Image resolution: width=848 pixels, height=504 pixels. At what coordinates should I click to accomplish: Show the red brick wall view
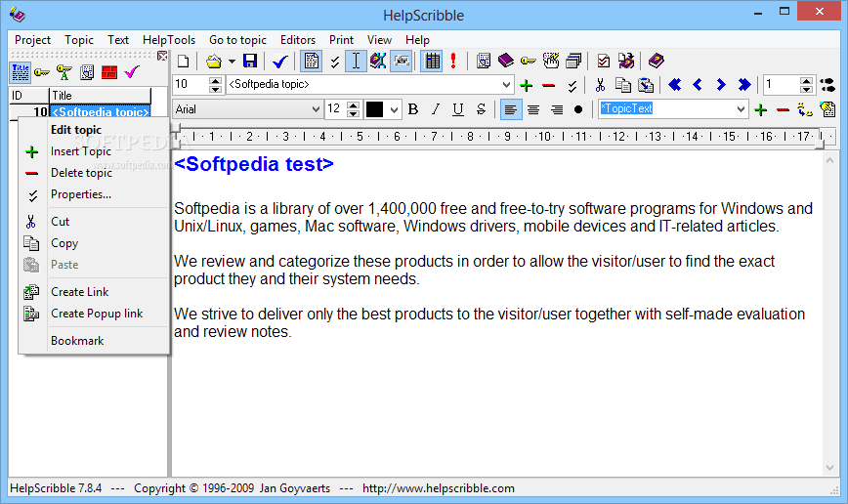pos(109,72)
